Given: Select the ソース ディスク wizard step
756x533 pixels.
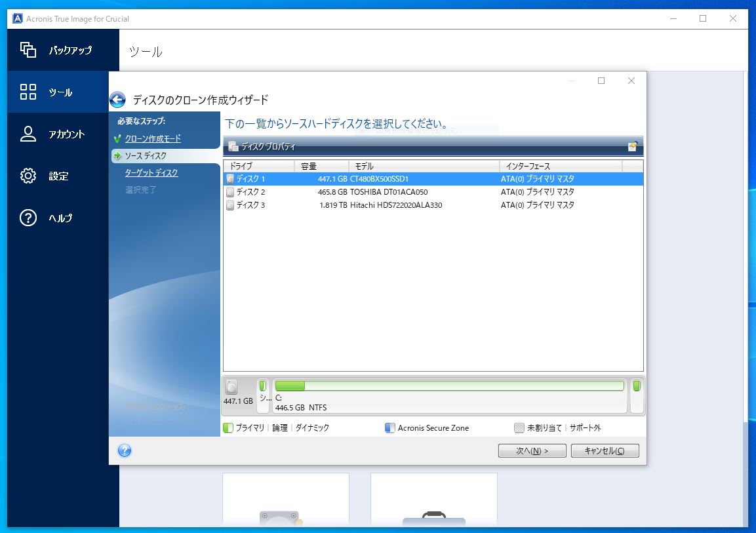Looking at the screenshot, I should tap(146, 155).
